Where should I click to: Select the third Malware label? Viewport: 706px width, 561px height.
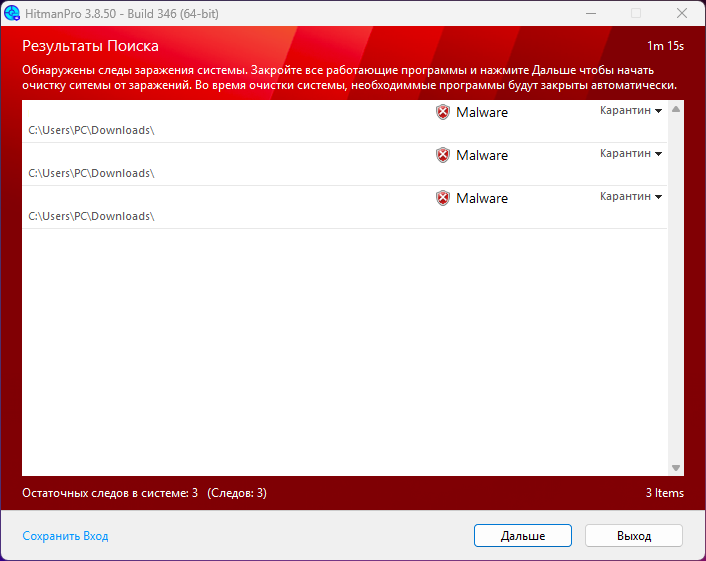[482, 198]
